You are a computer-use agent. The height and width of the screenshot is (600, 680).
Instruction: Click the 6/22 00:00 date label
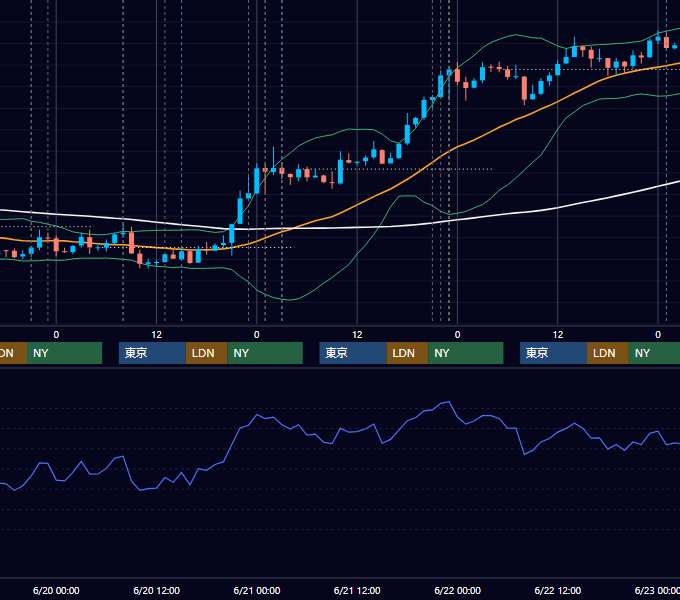click(458, 590)
